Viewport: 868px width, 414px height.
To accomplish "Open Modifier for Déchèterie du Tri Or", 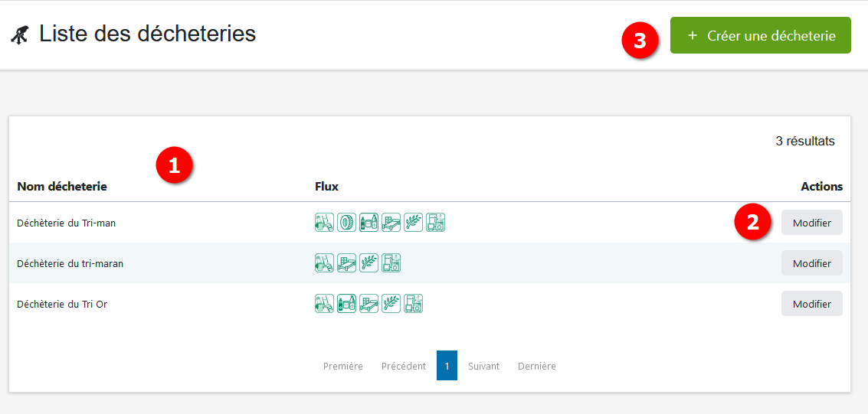I will pos(811,304).
